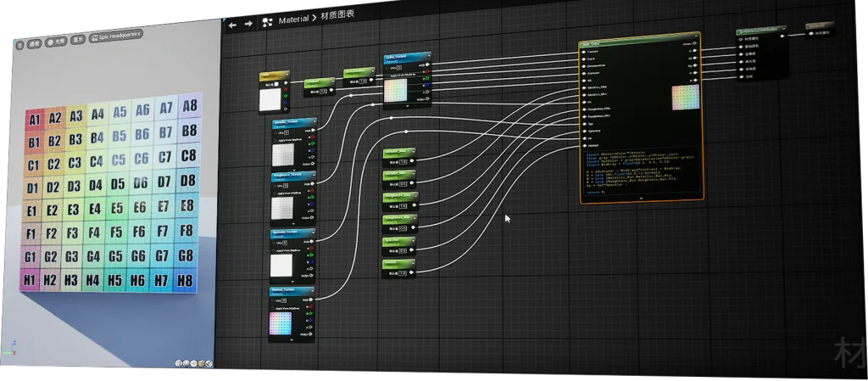Go back with the left arrow
Viewport: 868px width, 381px height.
pyautogui.click(x=232, y=25)
